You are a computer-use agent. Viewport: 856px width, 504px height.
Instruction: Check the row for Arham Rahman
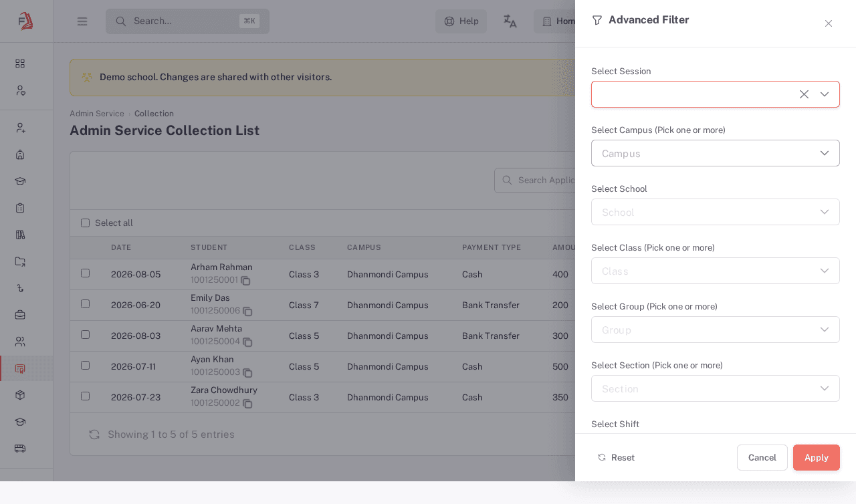(x=85, y=273)
